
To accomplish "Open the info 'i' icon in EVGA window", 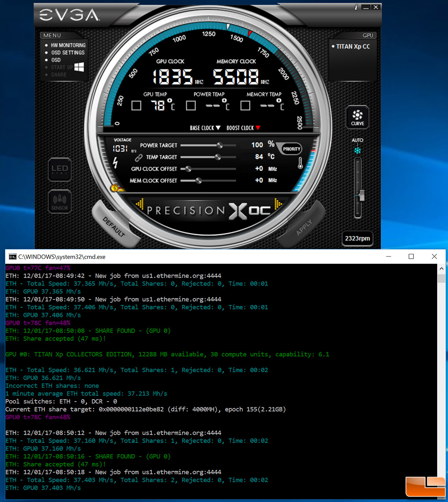I will point(356,7).
